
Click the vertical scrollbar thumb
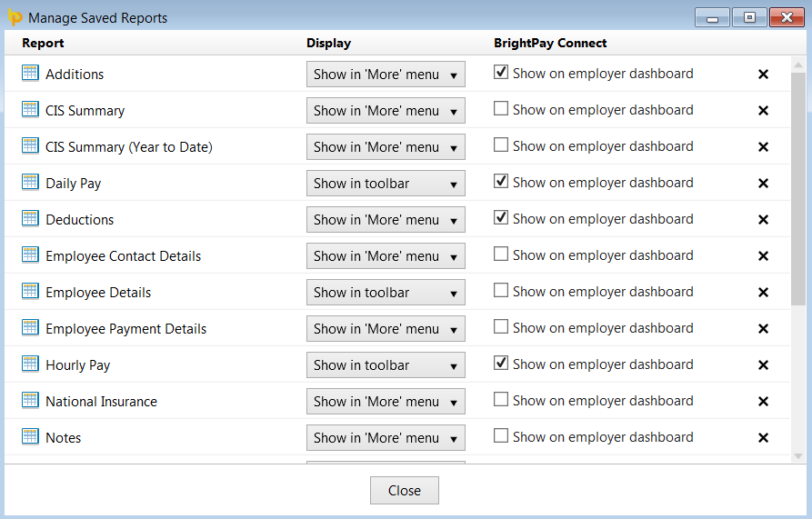(798, 189)
